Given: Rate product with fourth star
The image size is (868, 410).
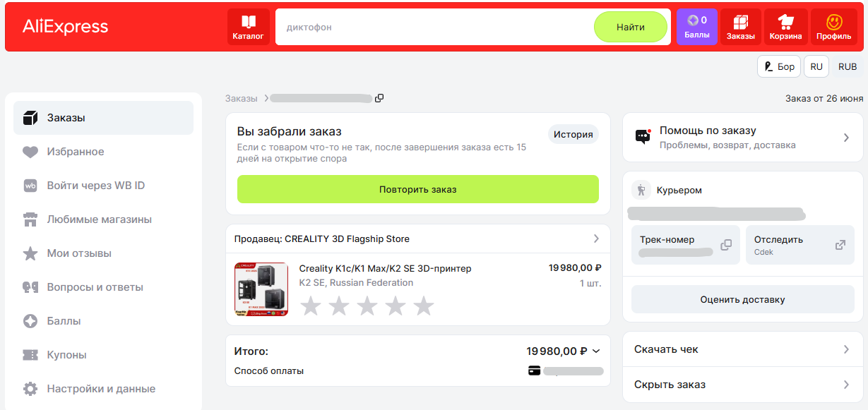Looking at the screenshot, I should (396, 306).
